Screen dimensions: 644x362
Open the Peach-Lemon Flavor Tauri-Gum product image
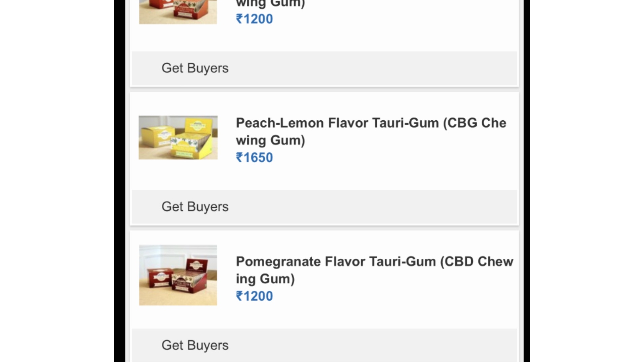pos(178,137)
